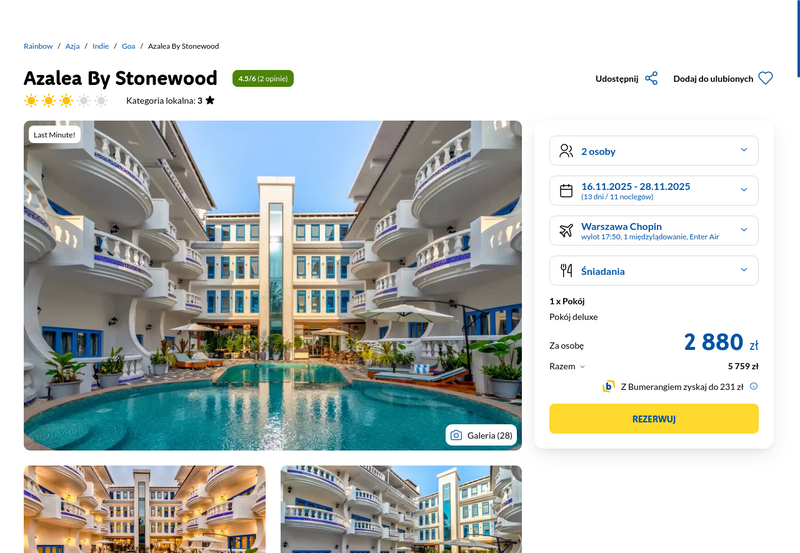Click the page scrollbar on the right edge

click(798, 38)
